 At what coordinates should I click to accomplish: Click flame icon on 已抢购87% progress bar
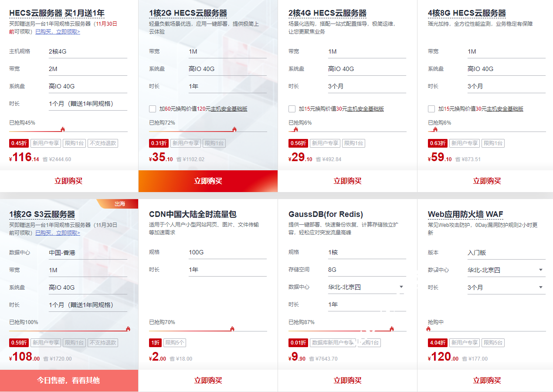[x=392, y=329]
